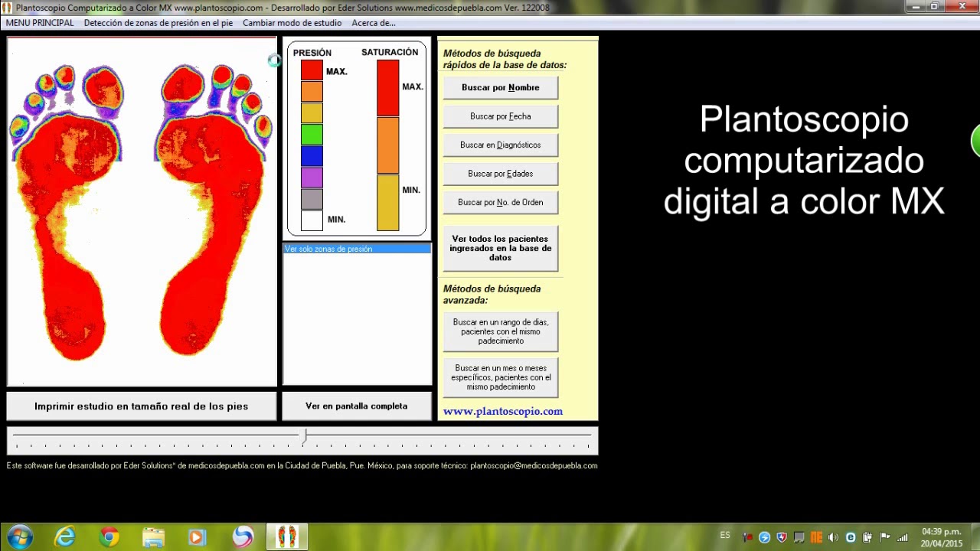Open the orange AE tray icon
The width and height of the screenshot is (980, 551).
816,537
